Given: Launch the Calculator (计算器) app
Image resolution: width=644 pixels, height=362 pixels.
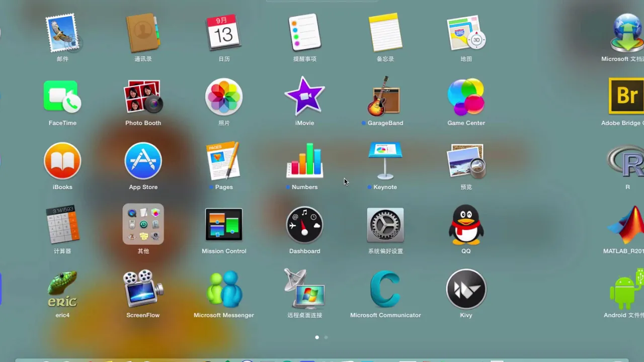Looking at the screenshot, I should pyautogui.click(x=63, y=225).
